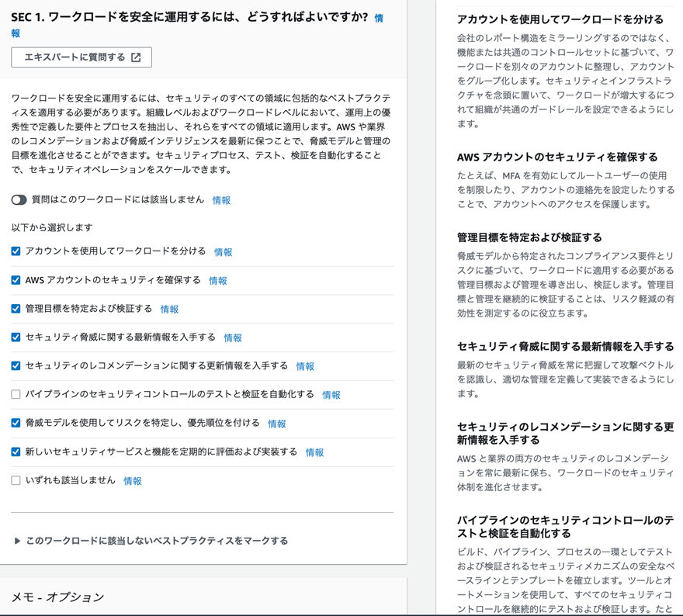Click セキュリティ脅威に関する最新情報を入手する heading in help panel
The image size is (683, 616).
tap(565, 347)
